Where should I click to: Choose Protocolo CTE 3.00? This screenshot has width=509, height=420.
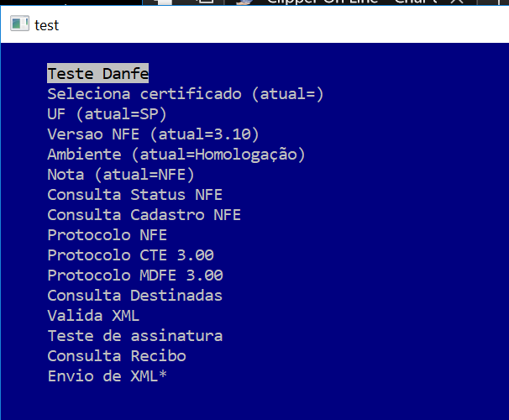coord(130,255)
